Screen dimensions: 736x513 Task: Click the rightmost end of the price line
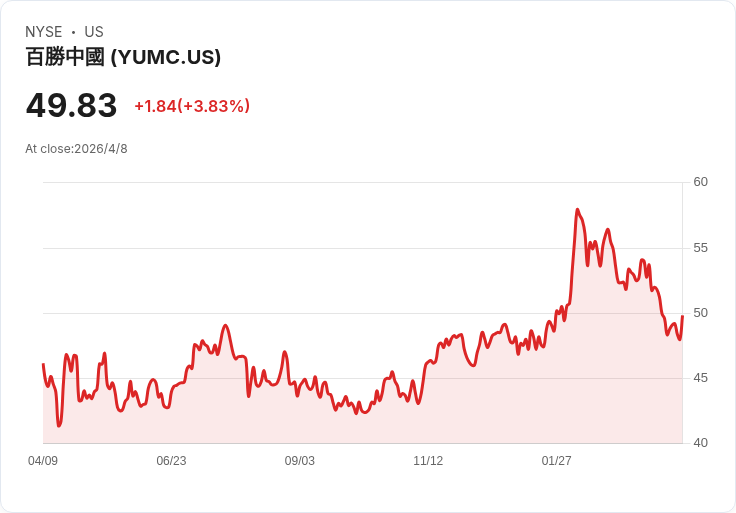pyautogui.click(x=682, y=317)
